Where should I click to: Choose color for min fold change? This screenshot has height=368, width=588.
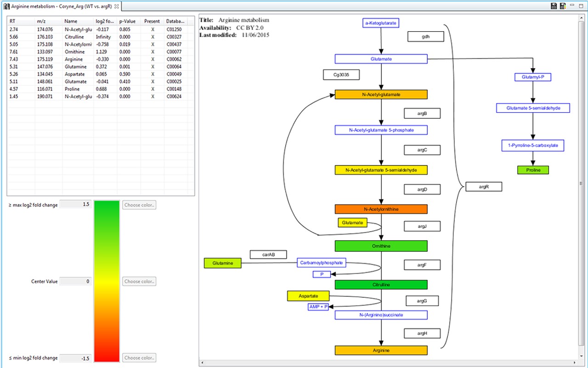point(139,357)
